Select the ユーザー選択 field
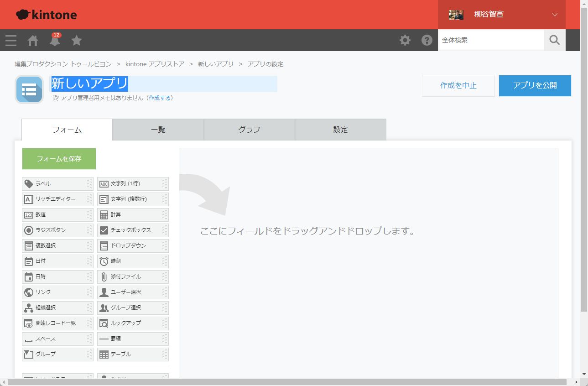The image size is (588, 386). (x=133, y=292)
